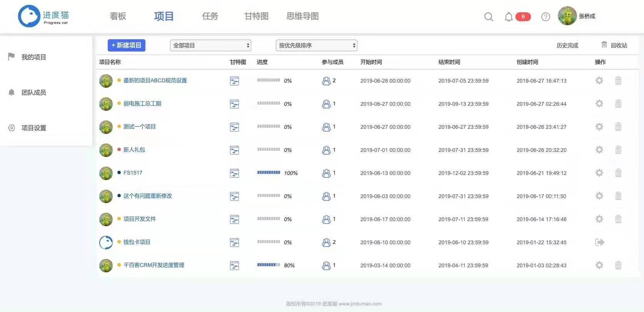
Task: Open Gantt chart for 钱包卡项目
Action: 234,242
